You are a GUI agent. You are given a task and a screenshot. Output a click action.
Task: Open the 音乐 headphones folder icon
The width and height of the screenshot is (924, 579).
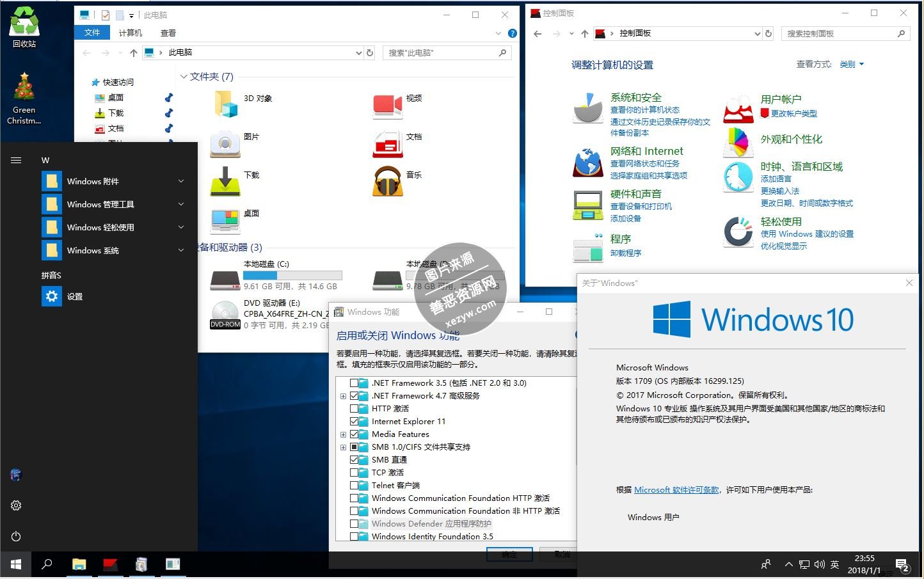pos(388,182)
